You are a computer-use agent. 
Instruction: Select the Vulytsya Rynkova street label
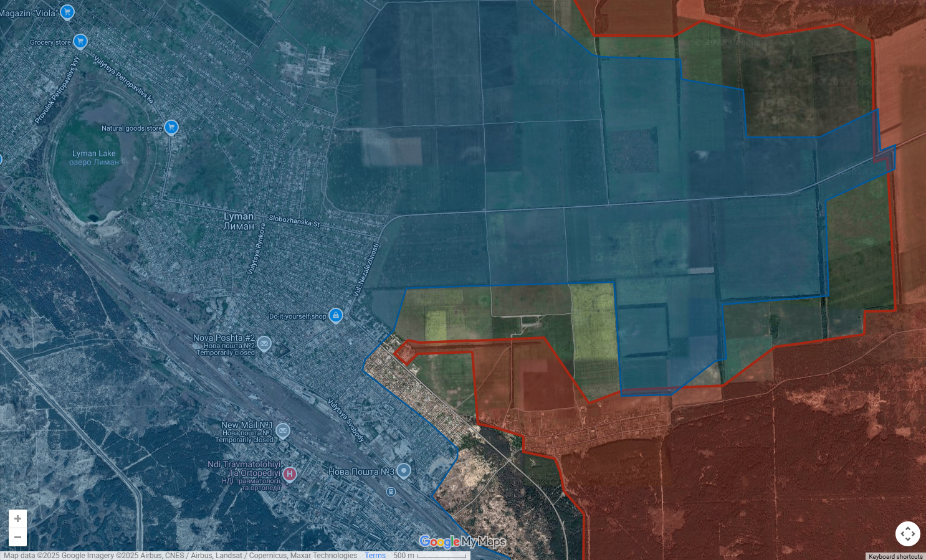(256, 249)
